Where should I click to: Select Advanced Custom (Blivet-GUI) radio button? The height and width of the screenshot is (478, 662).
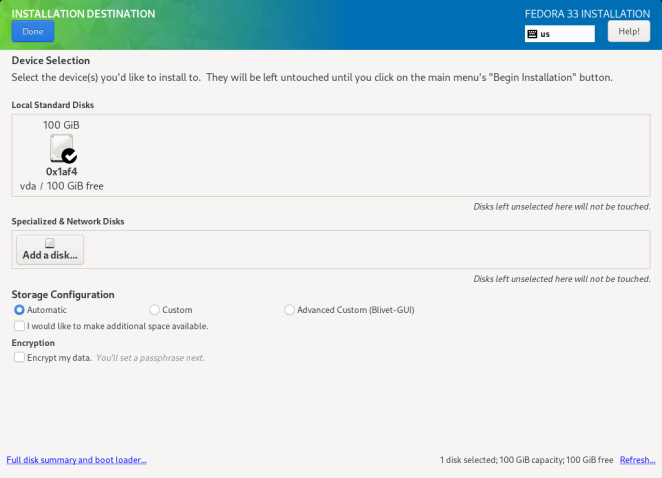(290, 310)
